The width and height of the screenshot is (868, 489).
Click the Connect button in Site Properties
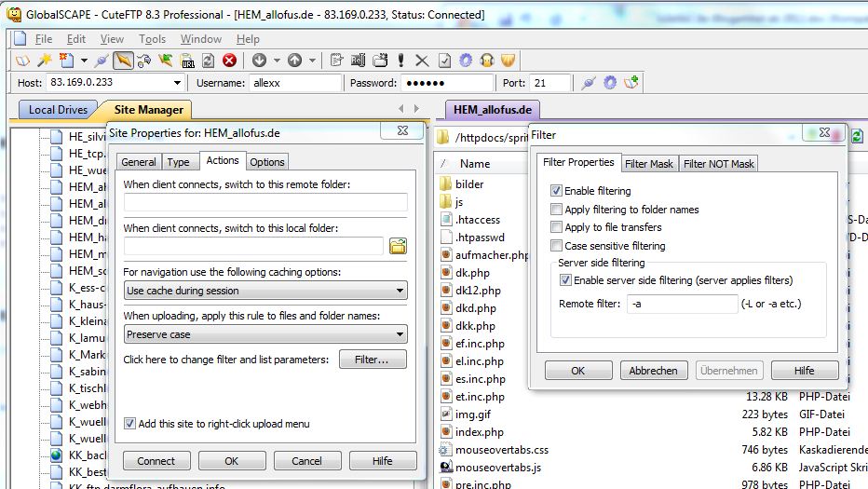pyautogui.click(x=156, y=461)
